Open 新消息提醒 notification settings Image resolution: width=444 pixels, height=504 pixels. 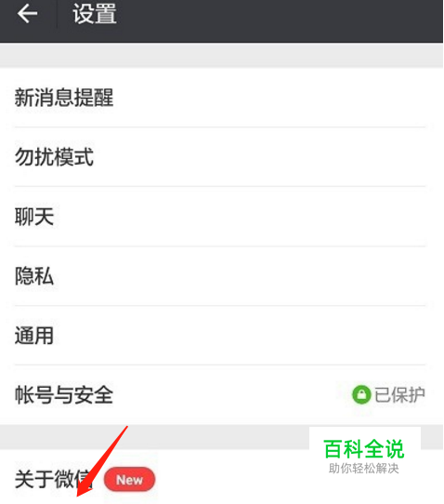point(221,98)
